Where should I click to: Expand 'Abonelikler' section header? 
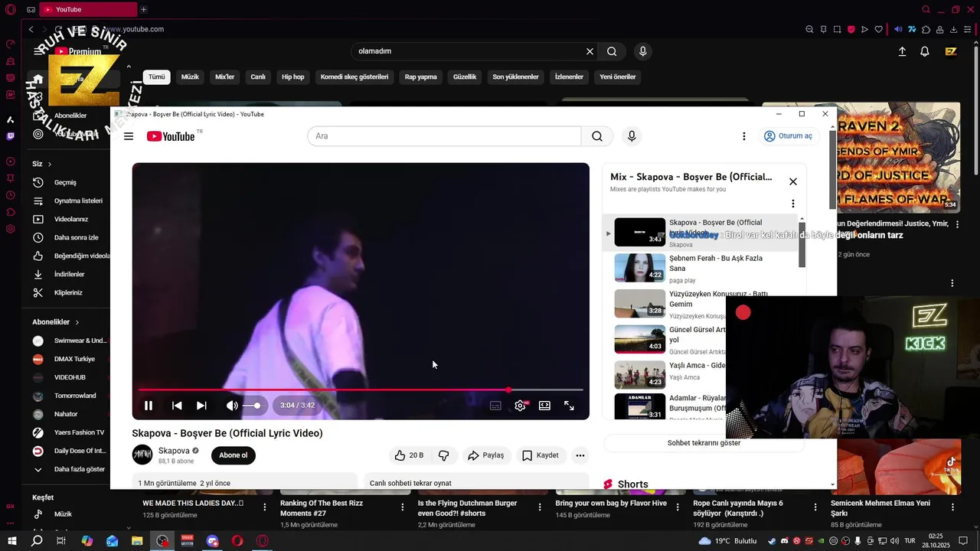(x=56, y=322)
